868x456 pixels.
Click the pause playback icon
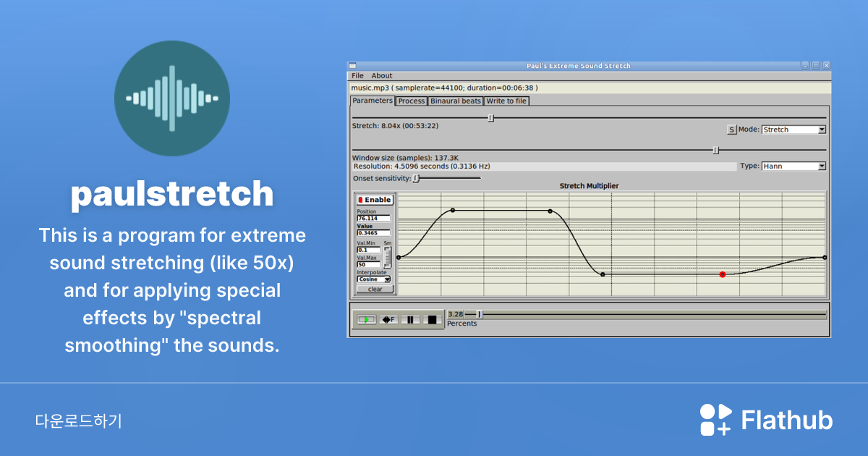click(x=410, y=318)
